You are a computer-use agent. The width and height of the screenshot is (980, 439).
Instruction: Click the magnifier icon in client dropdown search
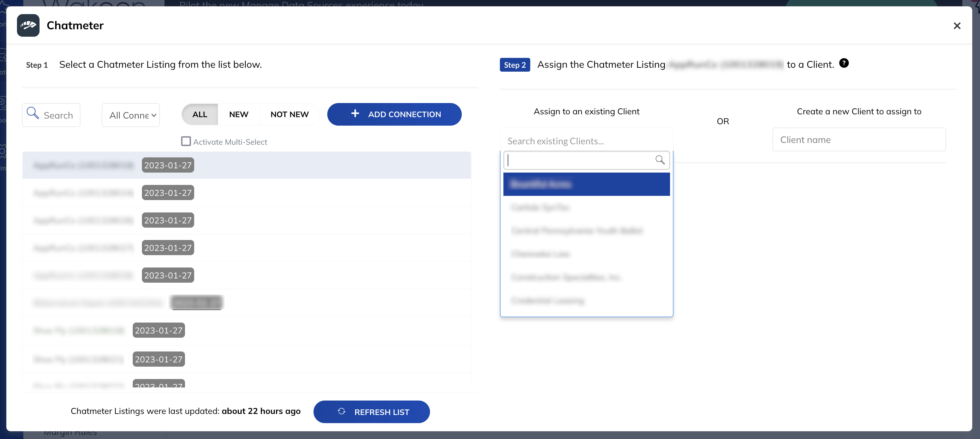[660, 160]
